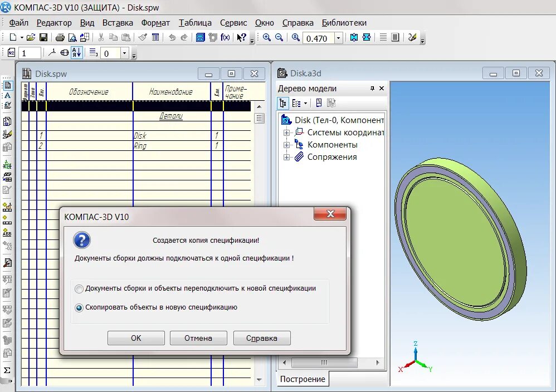Click the Отмена button
The width and height of the screenshot is (556, 392).
(x=198, y=338)
